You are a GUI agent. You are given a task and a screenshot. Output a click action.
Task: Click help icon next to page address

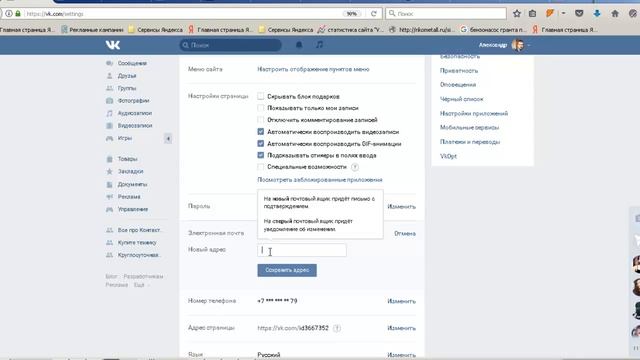[337, 328]
